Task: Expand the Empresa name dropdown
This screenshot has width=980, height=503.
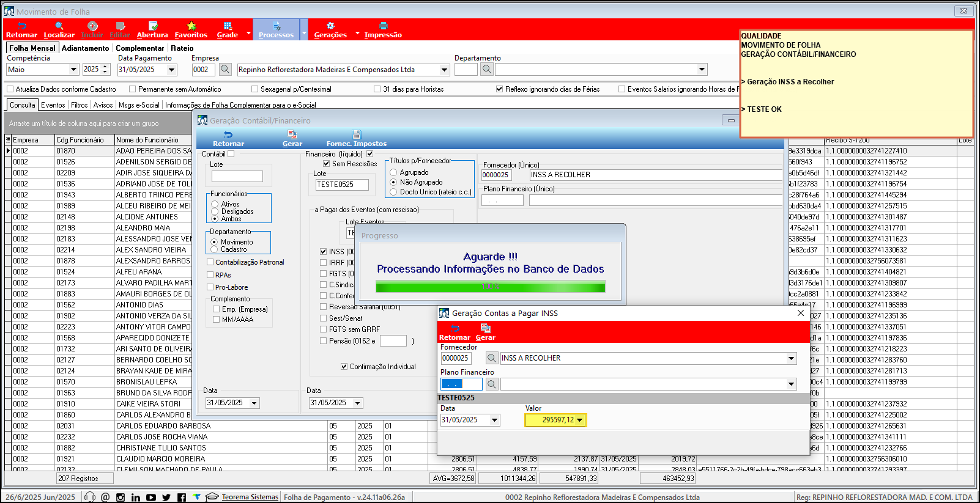Action: [445, 70]
